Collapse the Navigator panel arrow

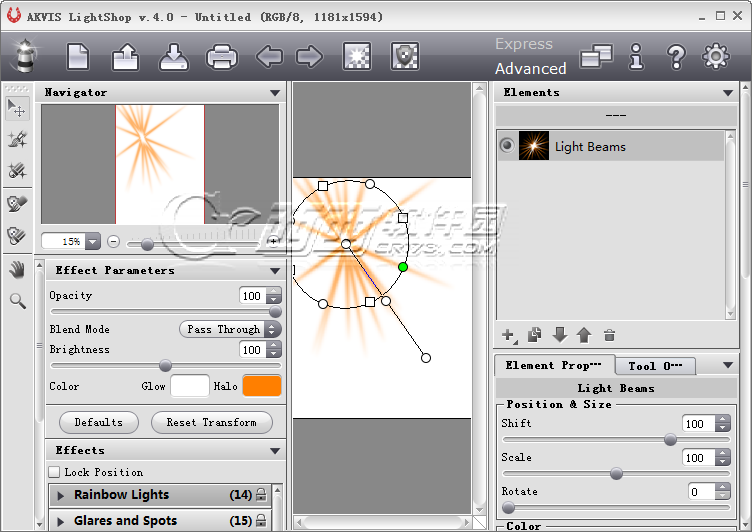(x=275, y=93)
